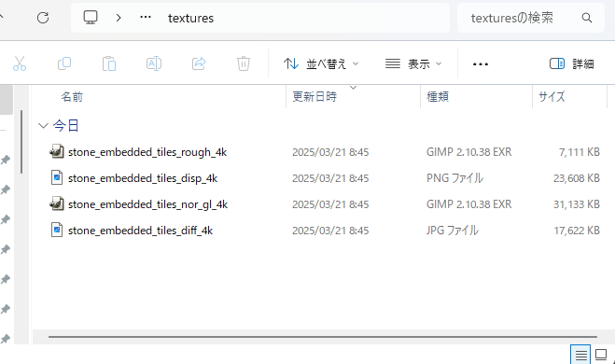Sort by the 更新日時 column header
The height and width of the screenshot is (364, 615).
pyautogui.click(x=314, y=96)
